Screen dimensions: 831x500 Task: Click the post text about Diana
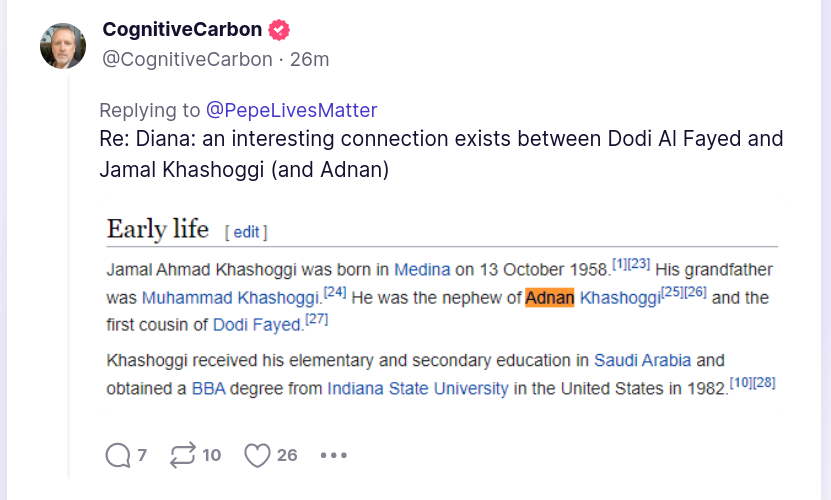point(440,154)
